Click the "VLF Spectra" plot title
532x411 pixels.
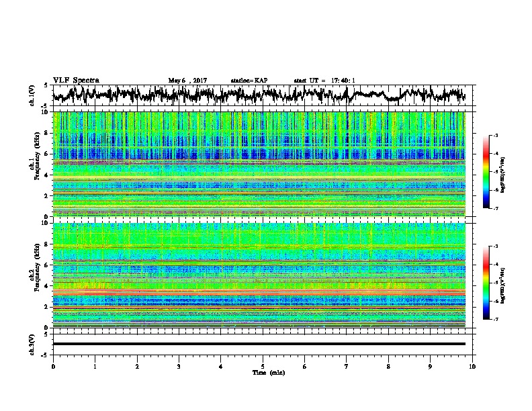tap(76, 81)
